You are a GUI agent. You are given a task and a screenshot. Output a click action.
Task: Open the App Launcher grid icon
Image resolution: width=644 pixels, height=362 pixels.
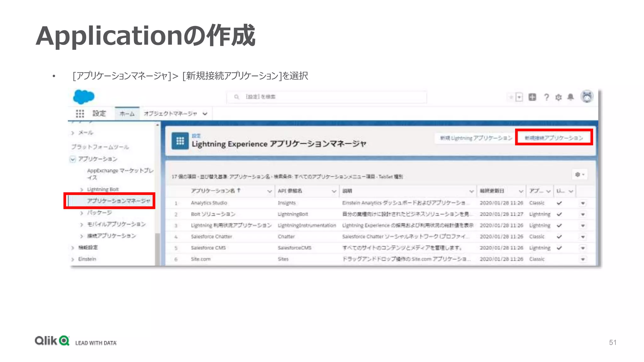(x=80, y=114)
